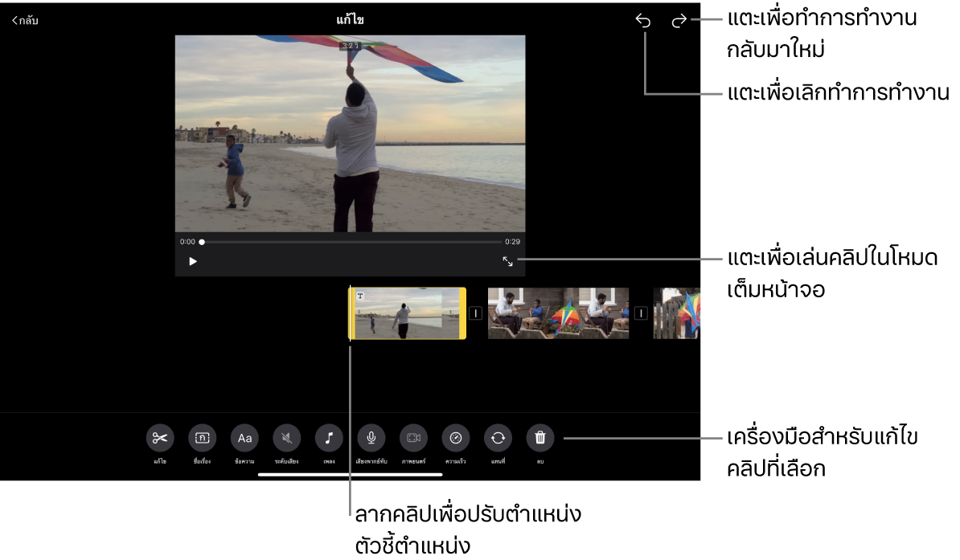The image size is (960, 560).
Task: Click the right yellow trim handle of the selected clip
Action: pyautogui.click(x=463, y=313)
